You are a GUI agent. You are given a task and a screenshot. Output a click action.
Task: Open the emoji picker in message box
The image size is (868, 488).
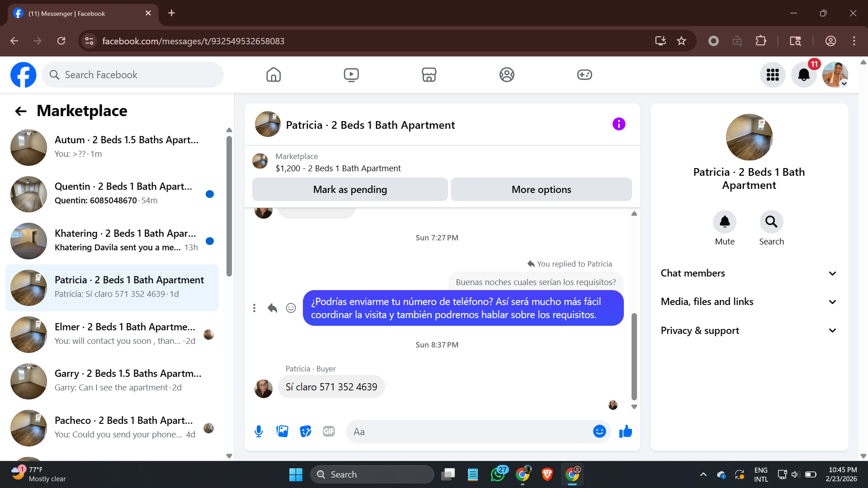pos(599,432)
